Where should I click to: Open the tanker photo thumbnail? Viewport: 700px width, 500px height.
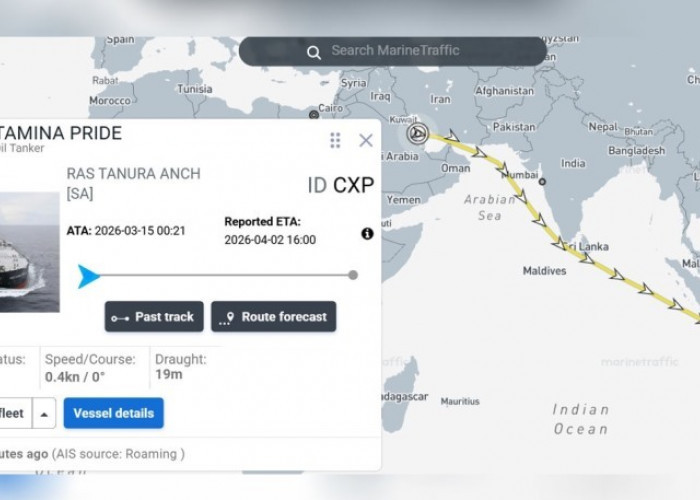coord(29,252)
